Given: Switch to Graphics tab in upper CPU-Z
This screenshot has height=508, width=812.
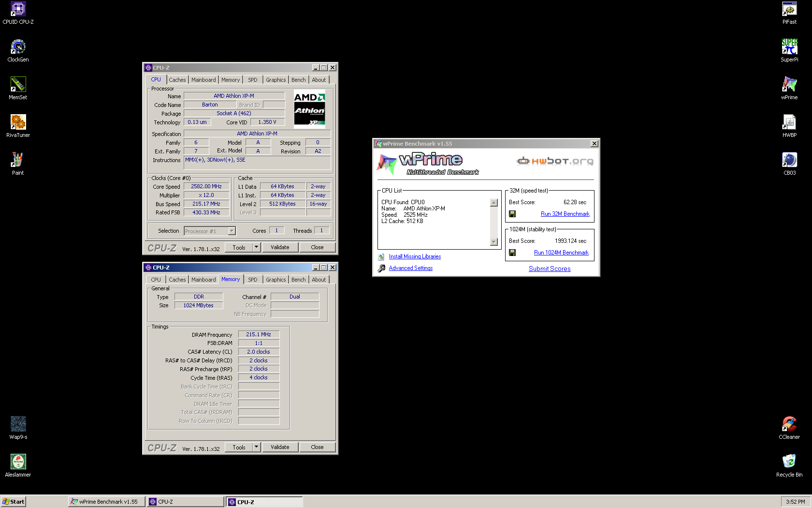Looking at the screenshot, I should tap(275, 80).
